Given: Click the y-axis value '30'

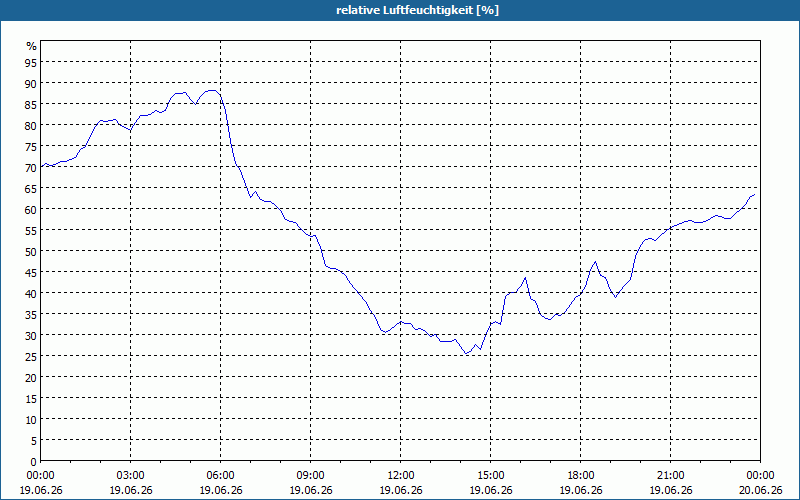Looking at the screenshot, I should click(x=31, y=335).
